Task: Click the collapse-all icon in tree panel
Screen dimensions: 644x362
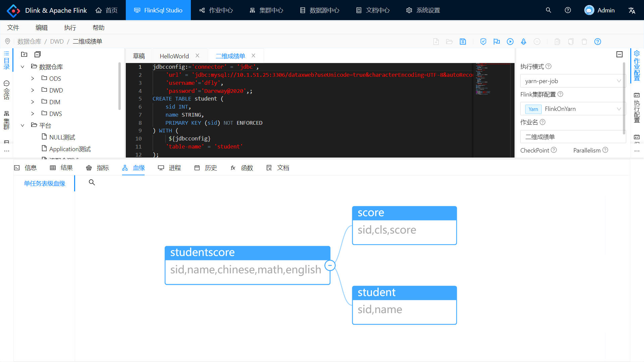Action: [38, 54]
